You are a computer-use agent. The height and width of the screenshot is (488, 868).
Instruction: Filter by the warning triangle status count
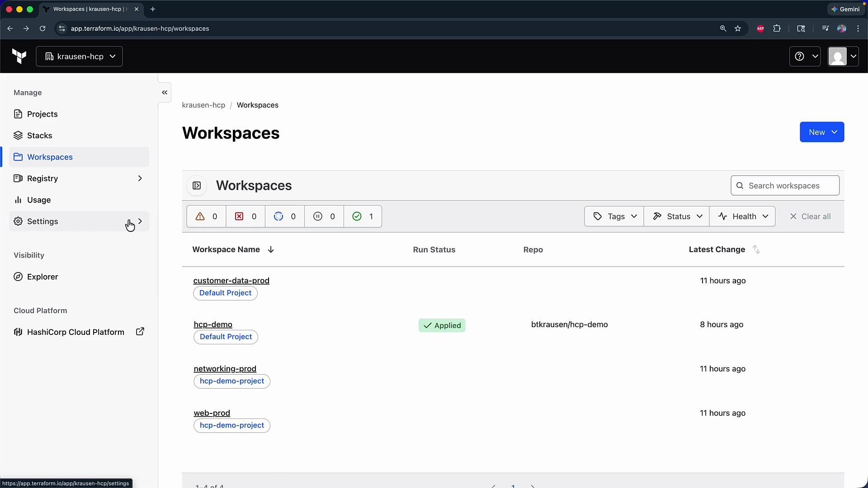[206, 216]
